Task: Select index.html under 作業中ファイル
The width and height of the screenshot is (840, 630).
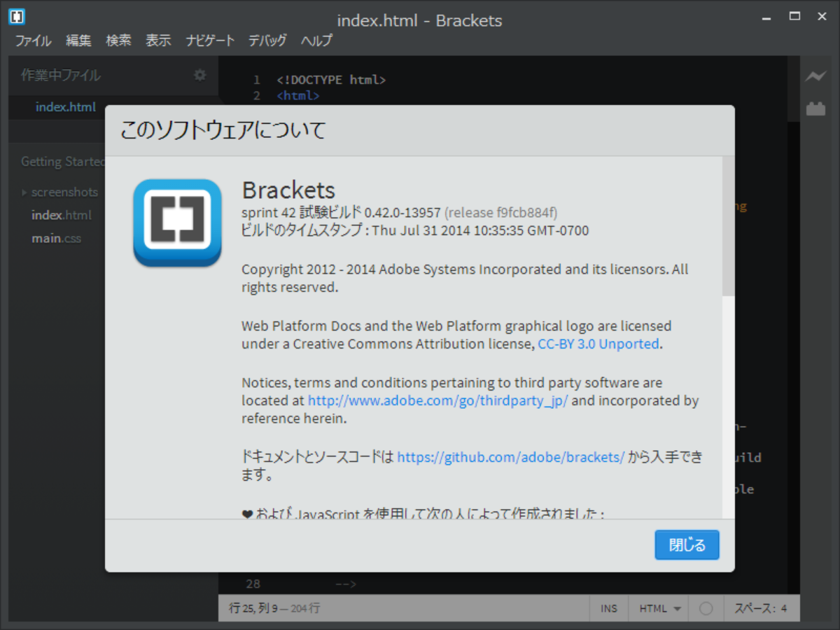Action: (66, 106)
